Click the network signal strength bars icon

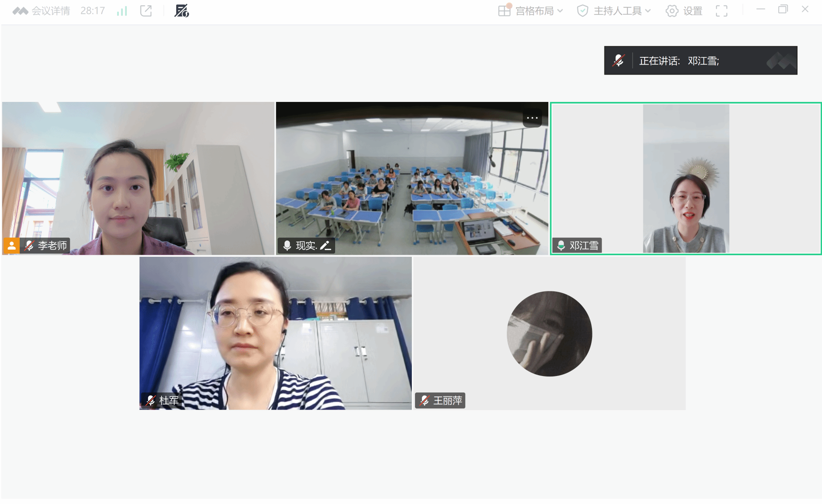pyautogui.click(x=122, y=11)
